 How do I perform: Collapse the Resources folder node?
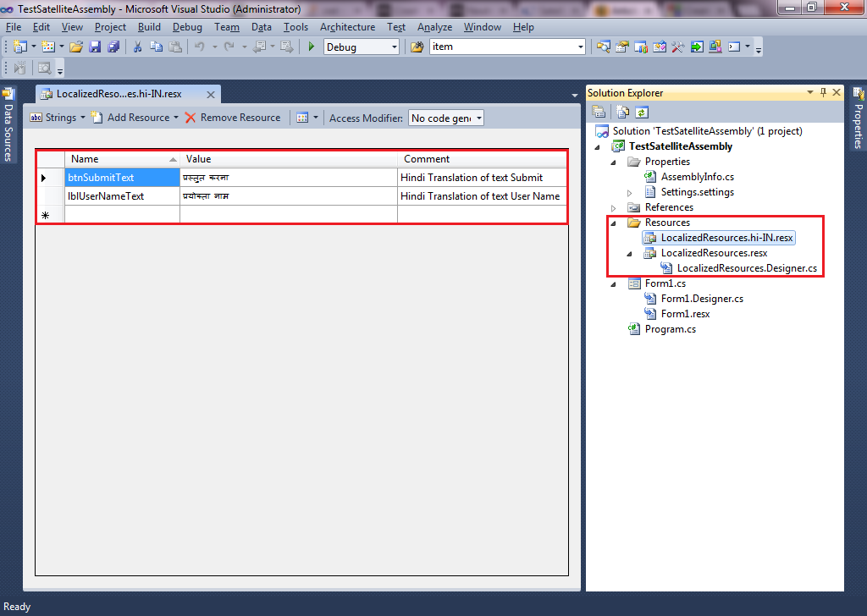[x=613, y=223]
